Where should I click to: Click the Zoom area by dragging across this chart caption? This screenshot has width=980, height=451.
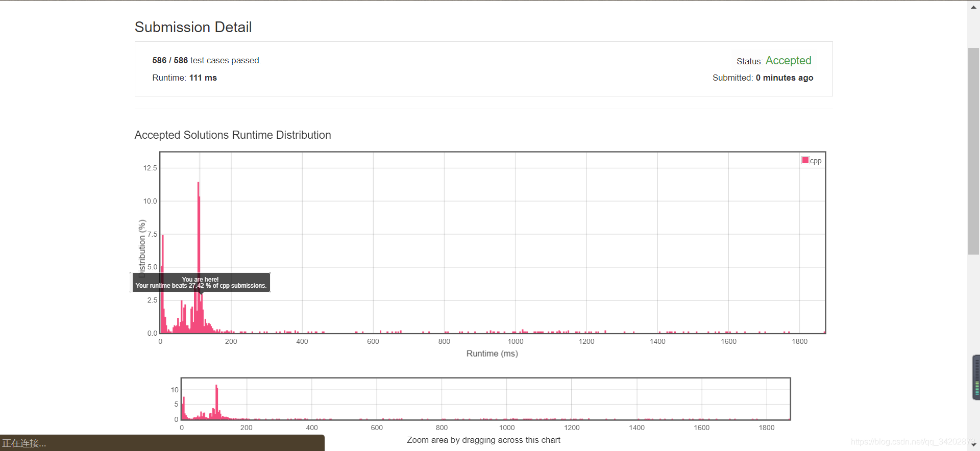(x=483, y=440)
